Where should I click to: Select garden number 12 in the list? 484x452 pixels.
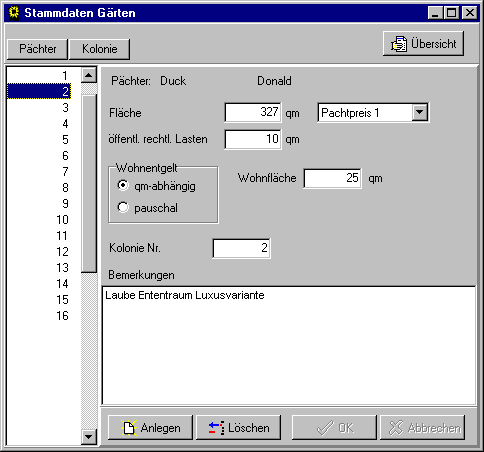pos(39,252)
